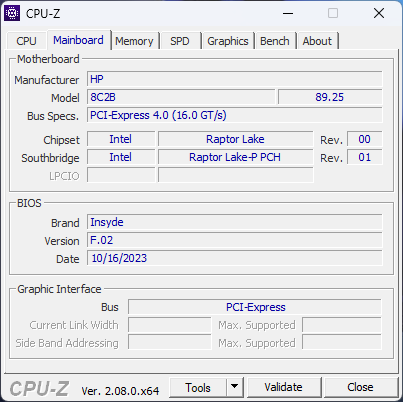Open the Bench tab
The width and height of the screenshot is (403, 402).
click(x=275, y=41)
